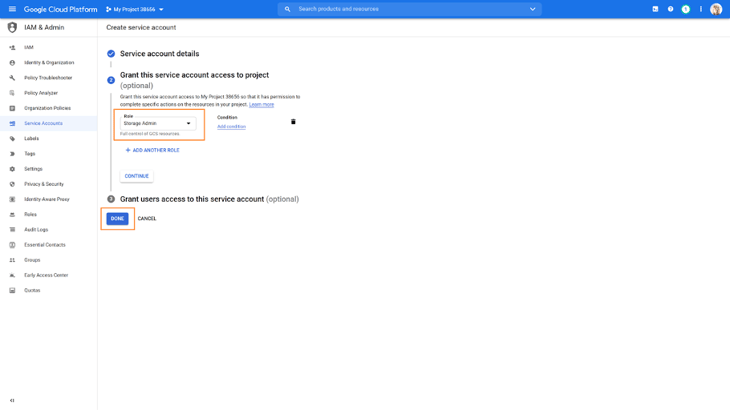The image size is (730, 410).
Task: Open the hamburger navigation menu
Action: (x=12, y=9)
